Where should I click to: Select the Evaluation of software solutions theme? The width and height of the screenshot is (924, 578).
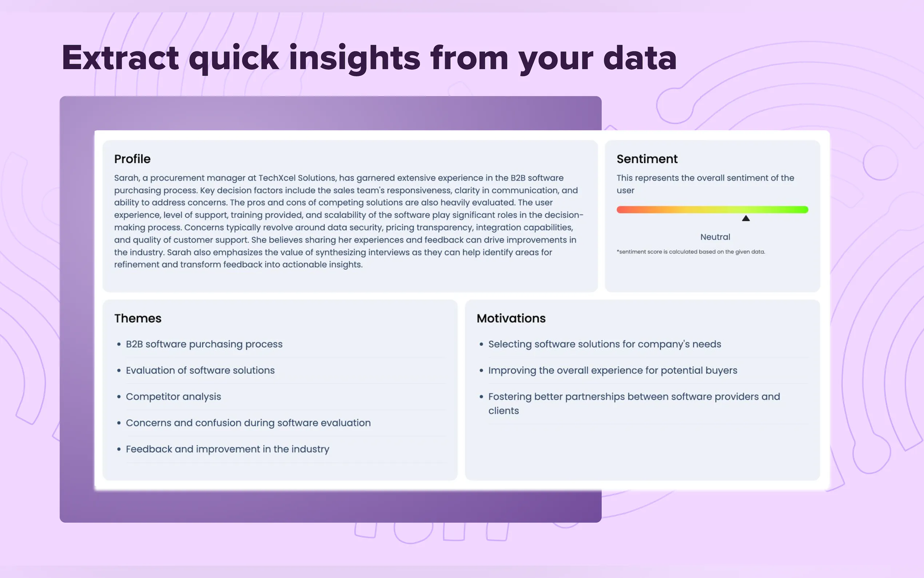[200, 371]
